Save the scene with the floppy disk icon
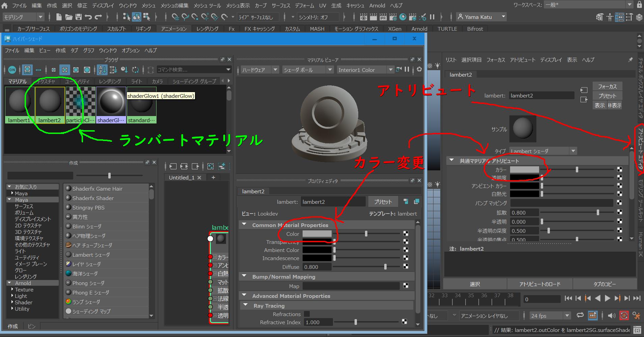The height and width of the screenshot is (337, 644). [79, 17]
